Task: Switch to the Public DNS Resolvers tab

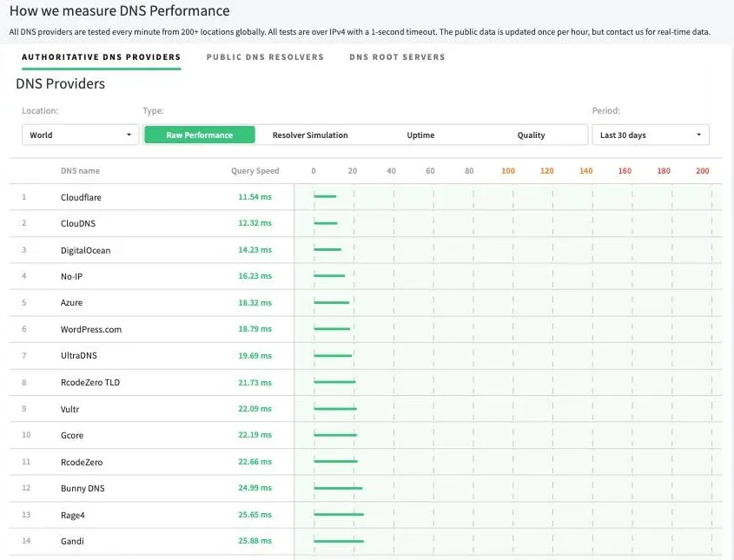Action: 265,57
